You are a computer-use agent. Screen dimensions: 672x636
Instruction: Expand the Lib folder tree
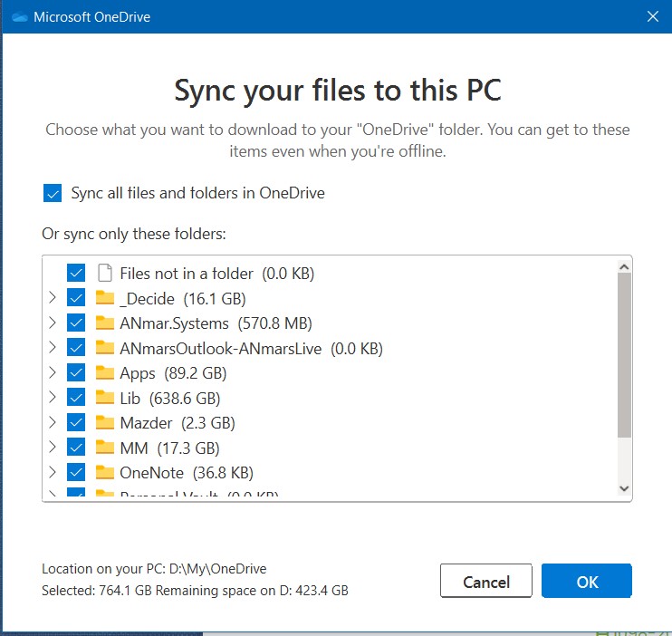tap(52, 398)
